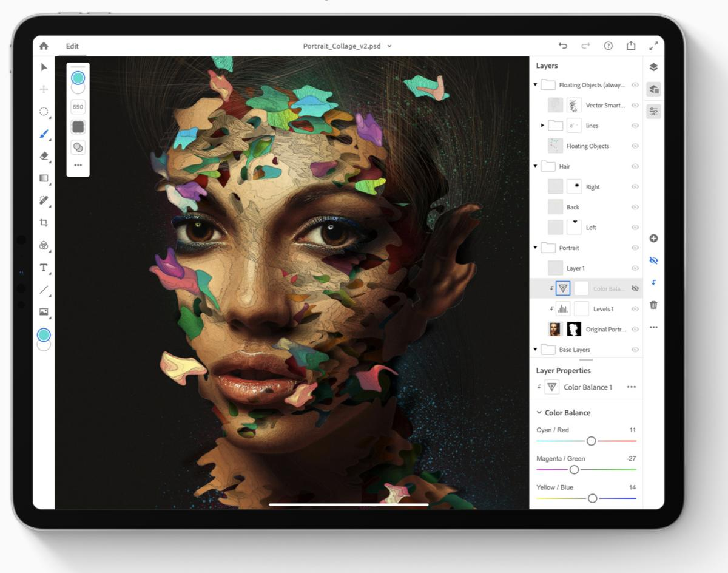
Task: Click the clipping mask arrow icon
Action: [x=653, y=282]
